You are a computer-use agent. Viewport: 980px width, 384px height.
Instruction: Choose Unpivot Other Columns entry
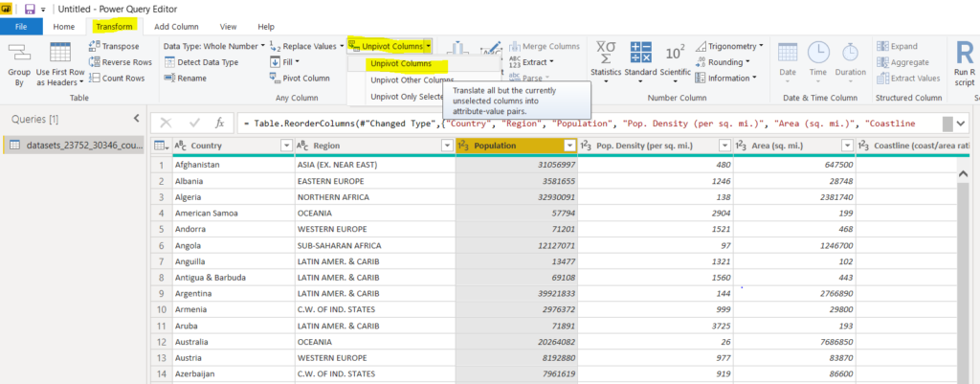(412, 80)
